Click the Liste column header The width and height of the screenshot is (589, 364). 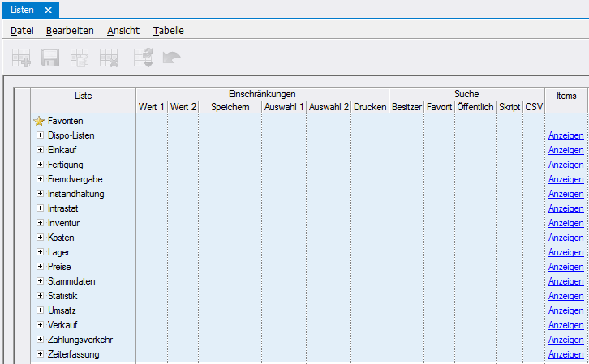coord(83,96)
